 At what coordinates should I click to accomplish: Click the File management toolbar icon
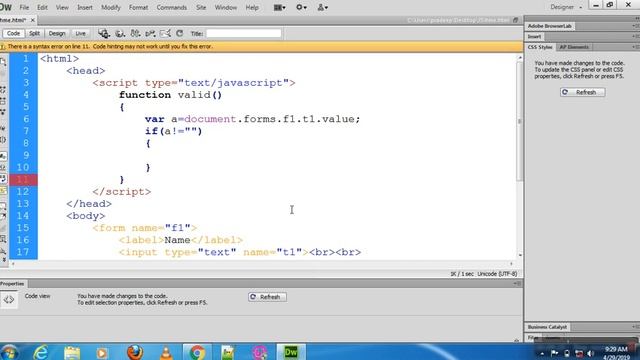click(x=135, y=33)
